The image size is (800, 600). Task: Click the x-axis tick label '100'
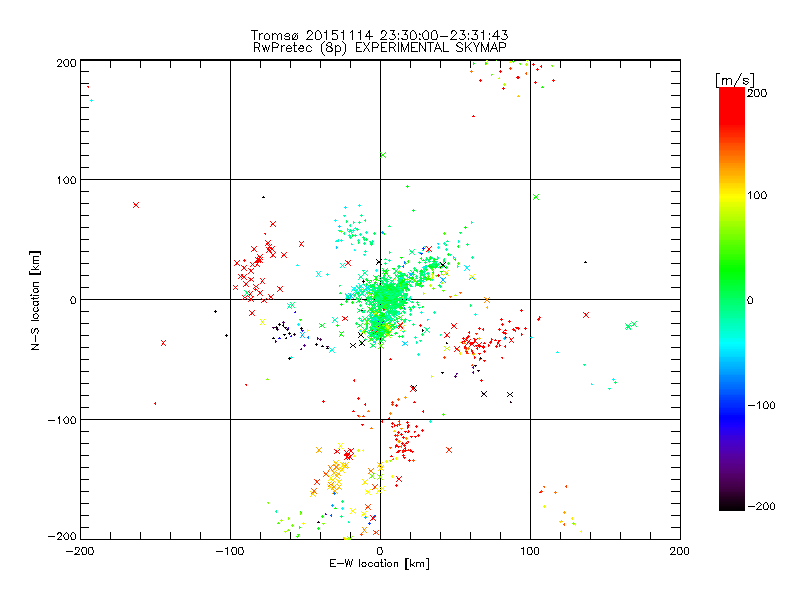click(530, 551)
